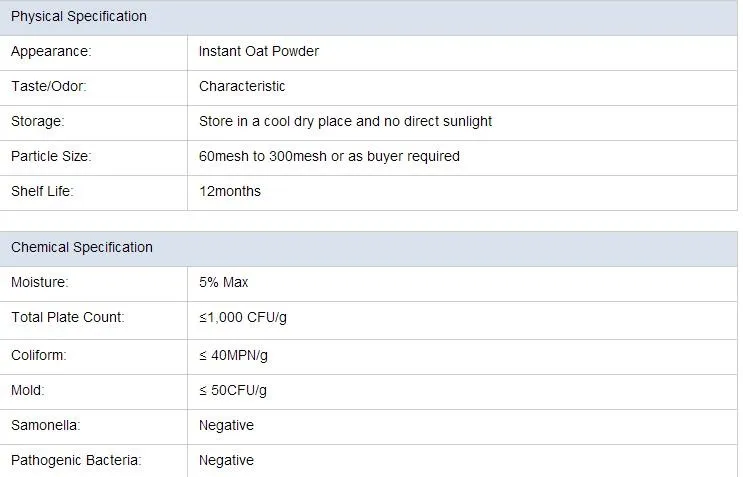Select the Particle Size label
Screen dimensions: 743x477
[51, 156]
